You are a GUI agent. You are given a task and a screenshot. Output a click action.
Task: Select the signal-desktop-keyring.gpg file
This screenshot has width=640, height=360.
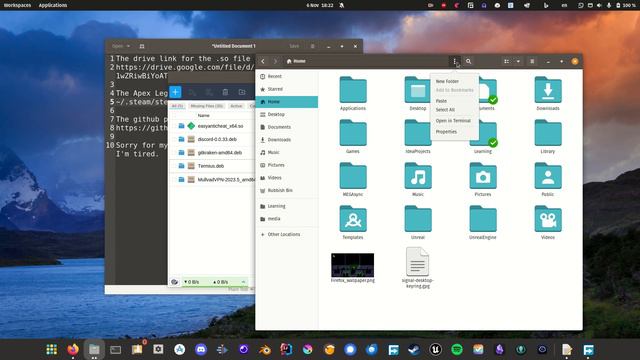click(418, 262)
